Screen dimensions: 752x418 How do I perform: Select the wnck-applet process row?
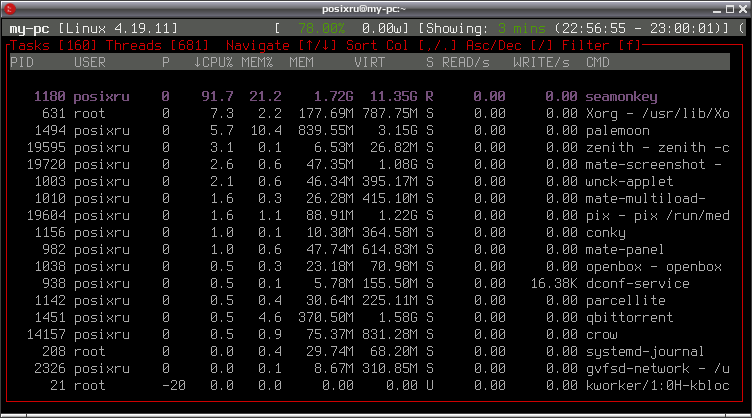(370, 182)
